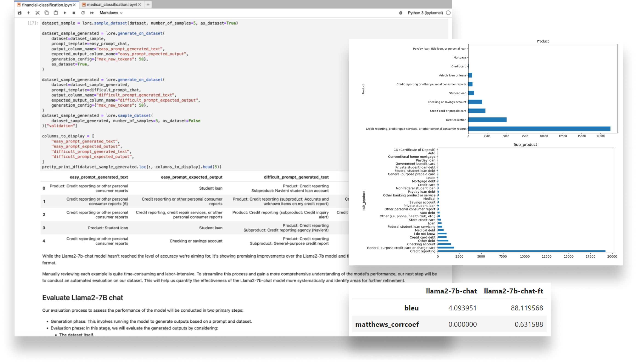637x364 pixels.
Task: Click the Product chart title
Action: tap(543, 41)
